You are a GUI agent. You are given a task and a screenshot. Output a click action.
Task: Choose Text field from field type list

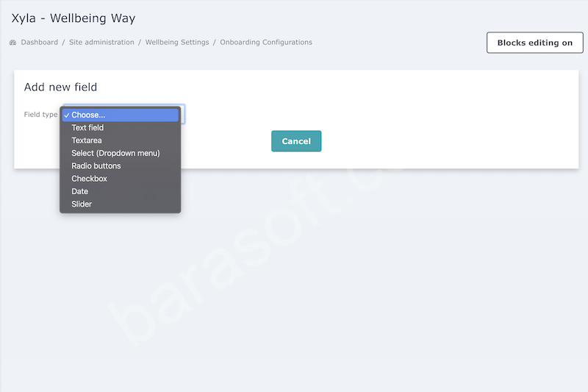point(120,128)
